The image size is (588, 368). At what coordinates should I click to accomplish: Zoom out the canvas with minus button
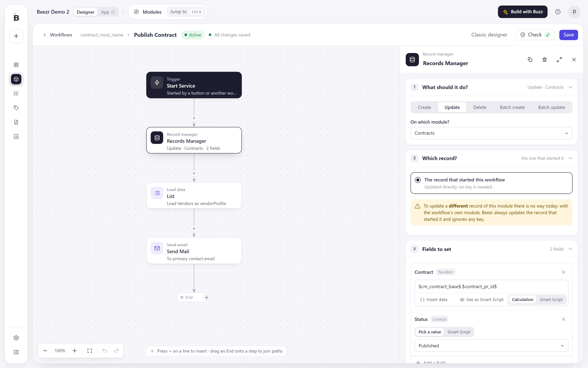click(x=45, y=351)
